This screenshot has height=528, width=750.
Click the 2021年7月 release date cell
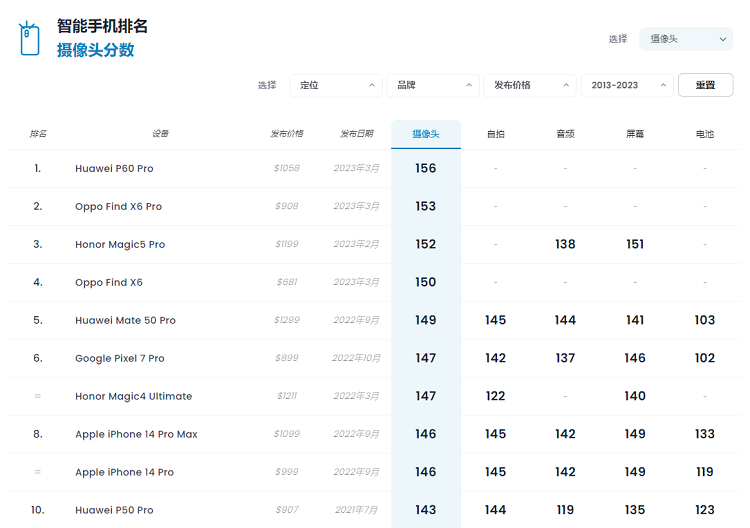tap(356, 510)
